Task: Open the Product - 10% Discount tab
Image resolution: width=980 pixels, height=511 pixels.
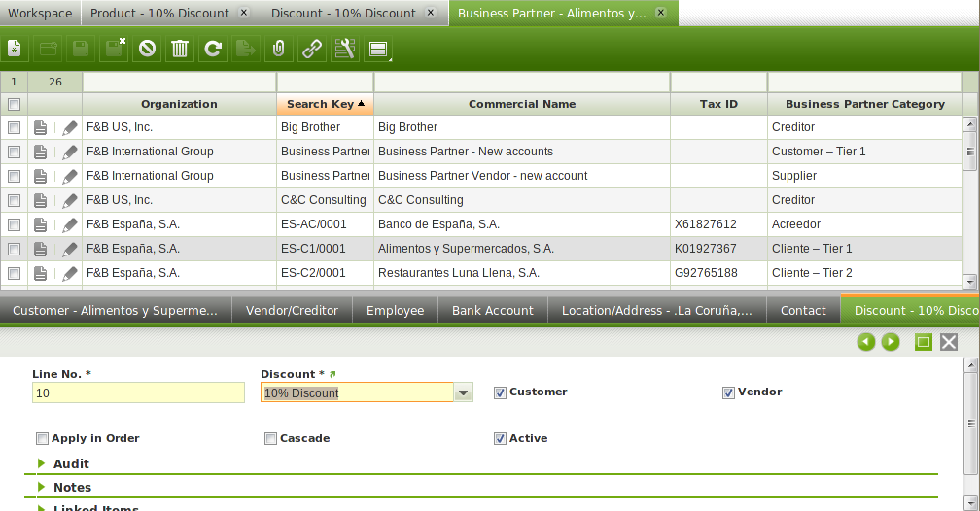Action: pyautogui.click(x=158, y=14)
